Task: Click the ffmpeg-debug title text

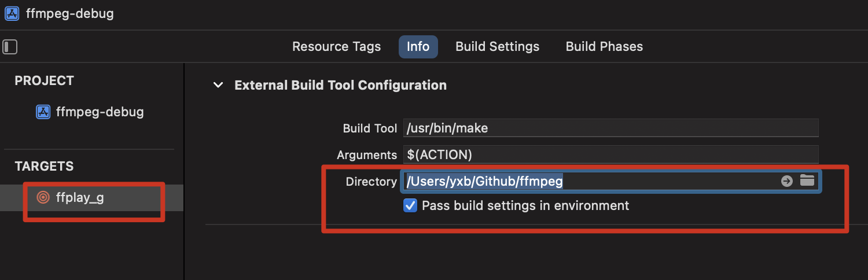Action: (x=70, y=13)
